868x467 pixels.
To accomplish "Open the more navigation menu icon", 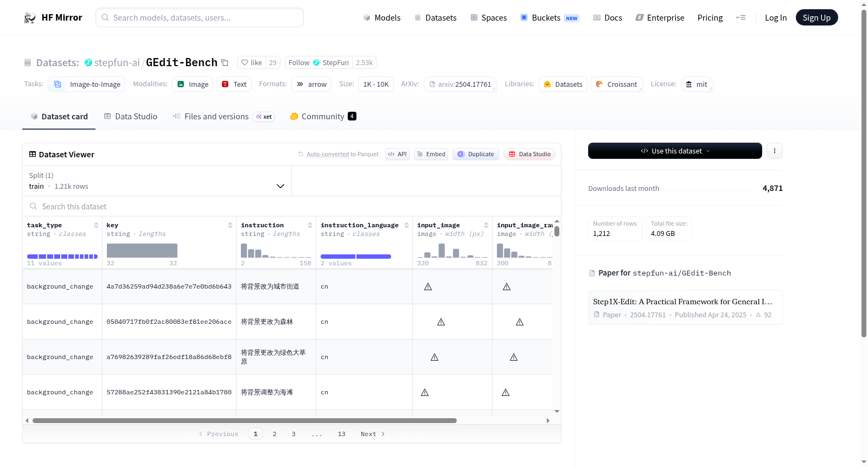I will point(741,18).
